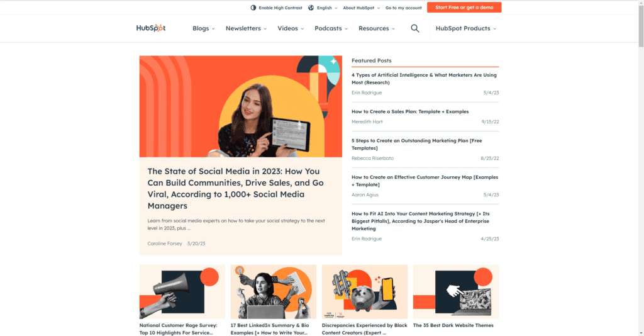Click the megaphone article thumbnail

[182, 291]
